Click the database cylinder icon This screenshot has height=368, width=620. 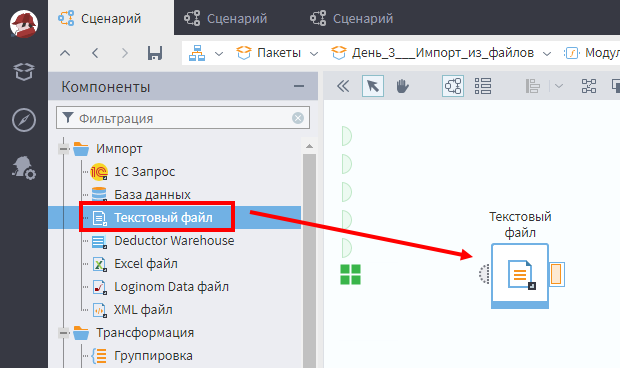[x=99, y=194]
